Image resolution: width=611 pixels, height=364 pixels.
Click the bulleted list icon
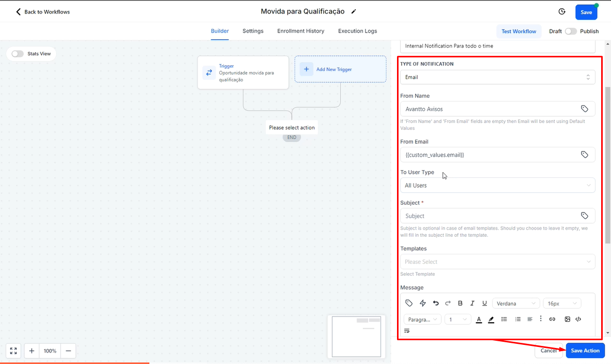point(505,320)
